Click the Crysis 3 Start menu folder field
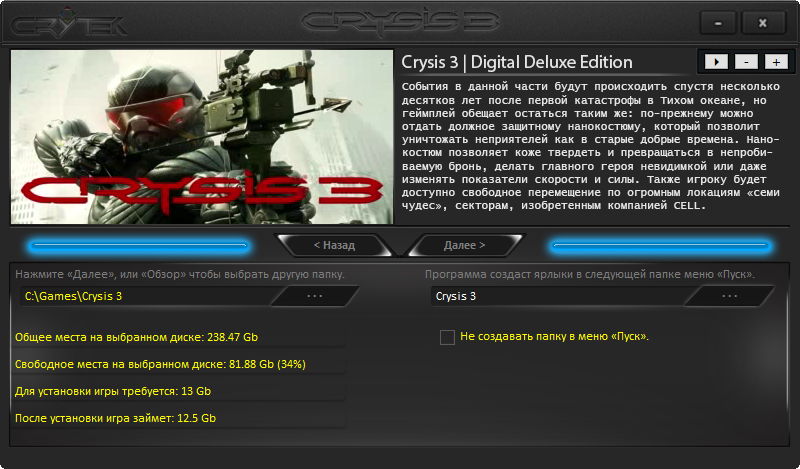800x469 pixels. (559, 296)
